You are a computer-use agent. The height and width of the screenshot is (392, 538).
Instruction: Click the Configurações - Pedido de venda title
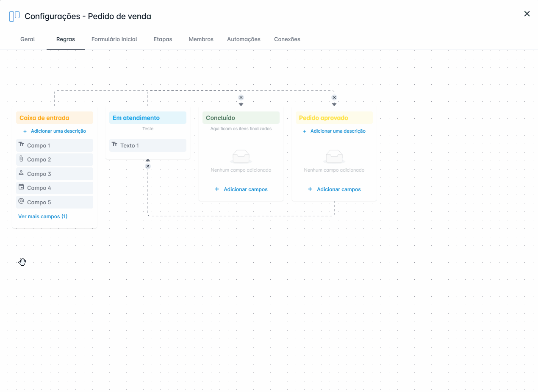(x=88, y=17)
